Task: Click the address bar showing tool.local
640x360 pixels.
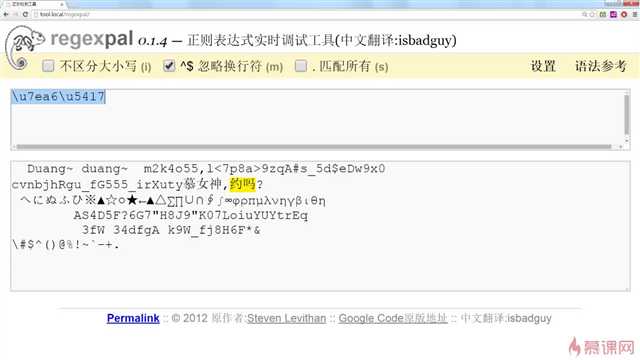Action: (306, 14)
